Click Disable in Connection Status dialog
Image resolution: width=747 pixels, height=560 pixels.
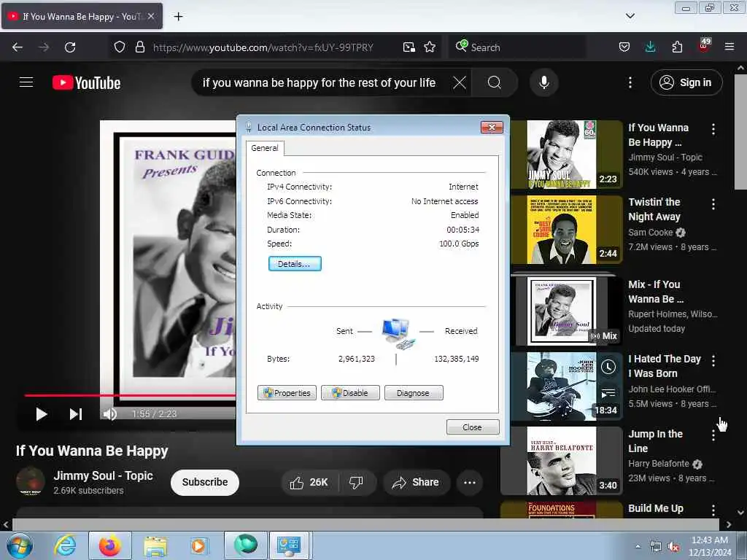(350, 393)
